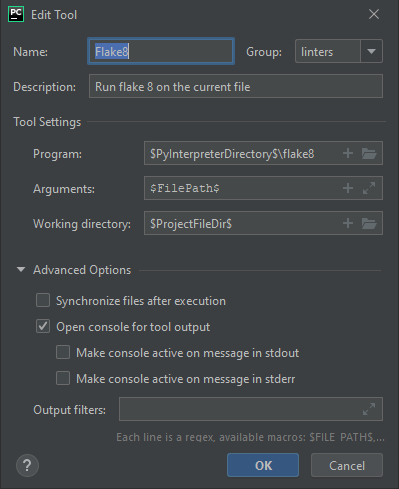Click the PyCharm logo in title bar
The height and width of the screenshot is (489, 399).
click(16, 14)
